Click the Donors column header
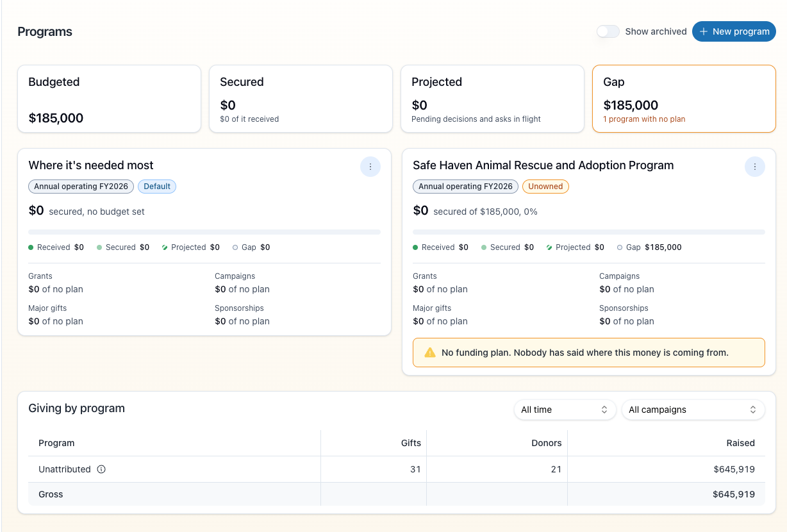The image size is (787, 532). (x=547, y=443)
